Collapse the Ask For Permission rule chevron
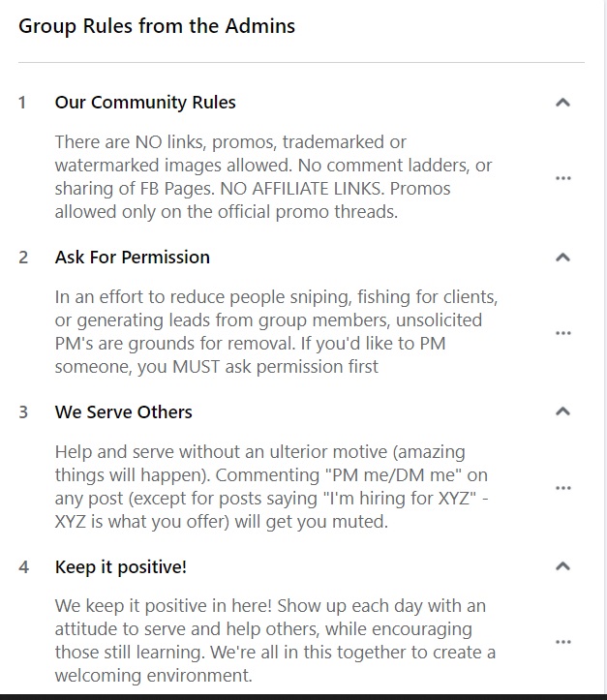 [562, 258]
